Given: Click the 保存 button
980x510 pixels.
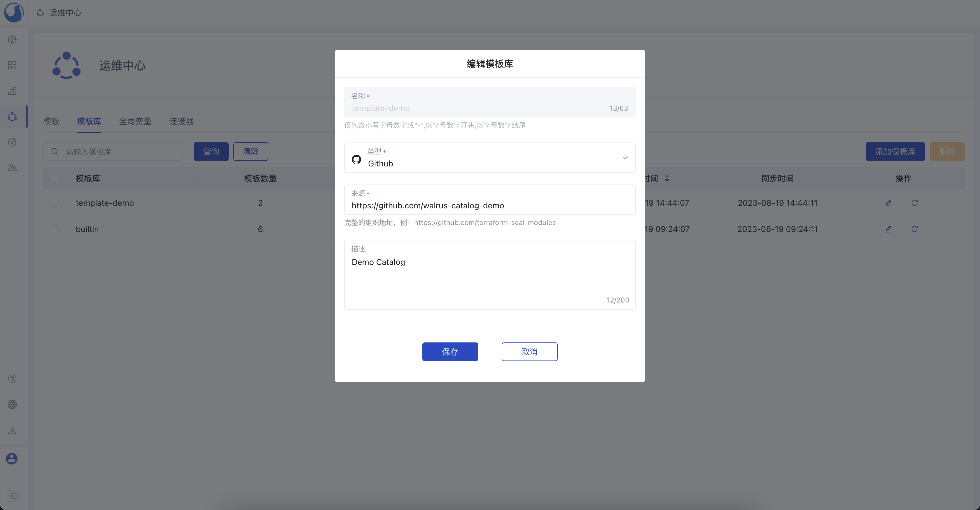Looking at the screenshot, I should (450, 352).
